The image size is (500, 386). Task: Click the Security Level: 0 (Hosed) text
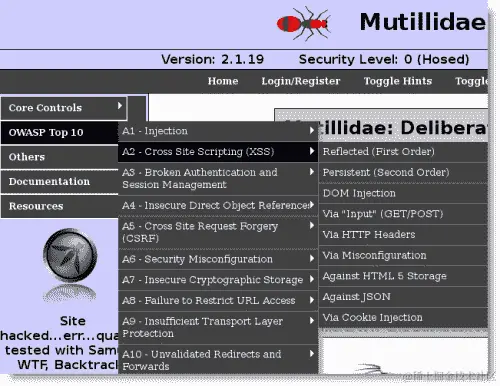384,59
